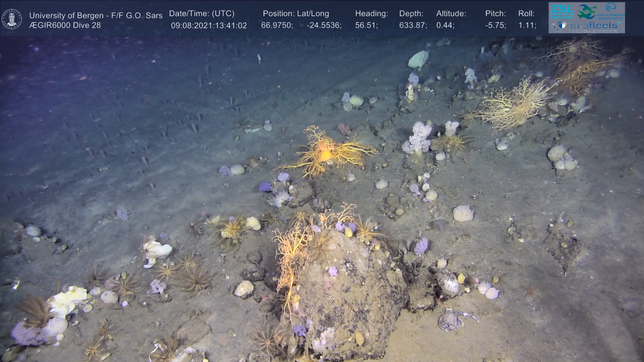The image size is (644, 362).
Task: Click the Position Lat/Long header
Action: pos(296,13)
